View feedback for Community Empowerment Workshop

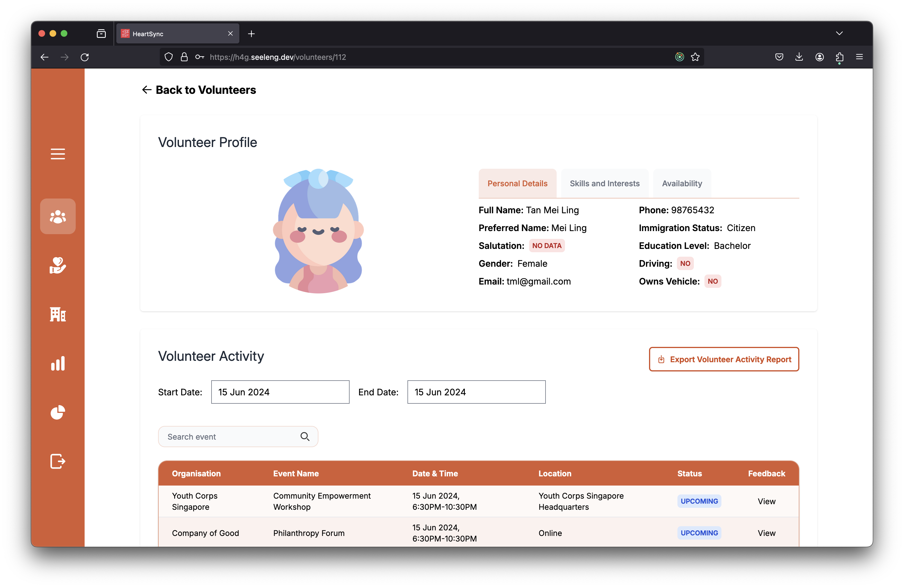click(x=766, y=501)
